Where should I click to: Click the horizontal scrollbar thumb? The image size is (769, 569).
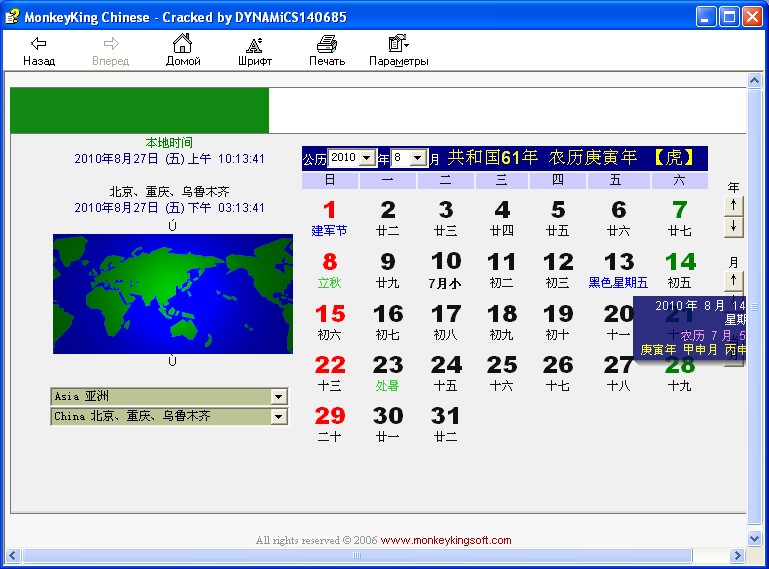(x=358, y=555)
